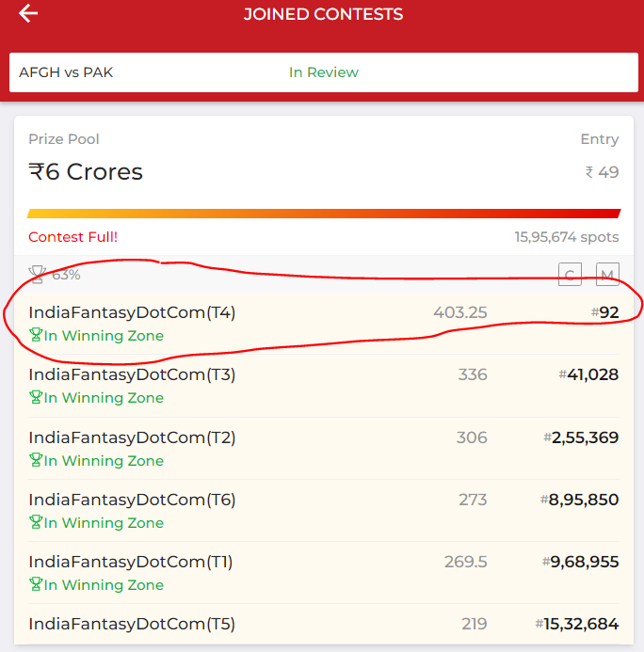
Task: Click the Prize Pool label
Action: pyautogui.click(x=64, y=139)
